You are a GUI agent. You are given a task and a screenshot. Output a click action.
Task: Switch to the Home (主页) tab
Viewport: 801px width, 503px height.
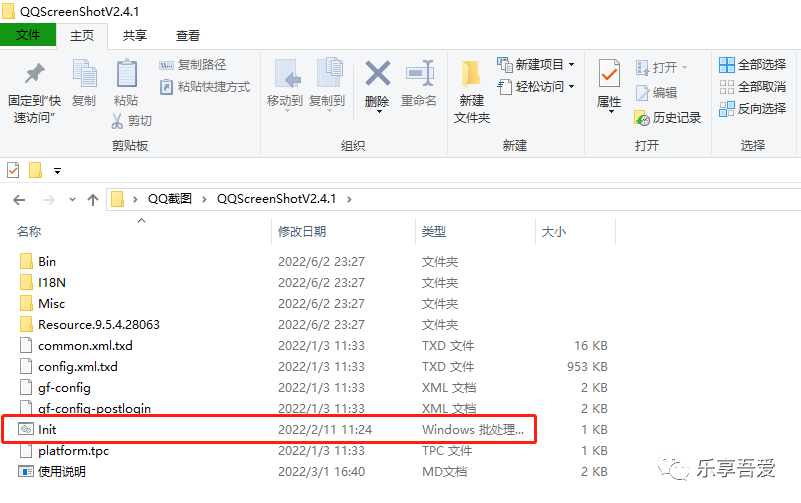[x=82, y=35]
